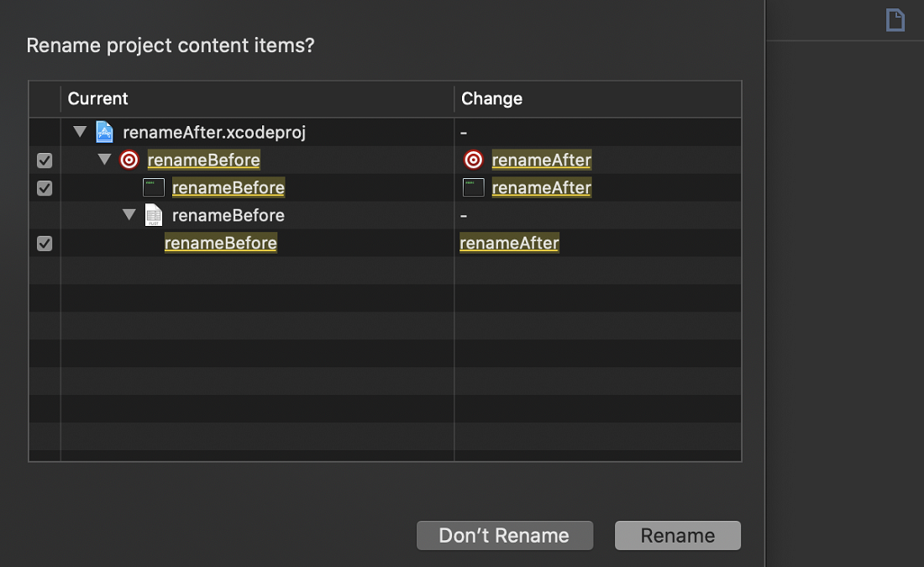The height and width of the screenshot is (567, 924).
Task: Click the terminal executable icon in the Current column
Action: click(154, 187)
